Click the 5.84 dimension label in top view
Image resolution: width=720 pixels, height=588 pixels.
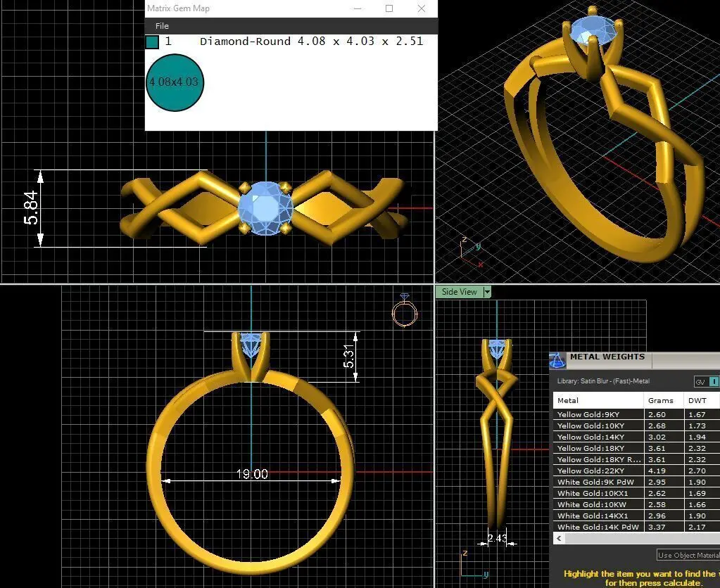coord(31,207)
